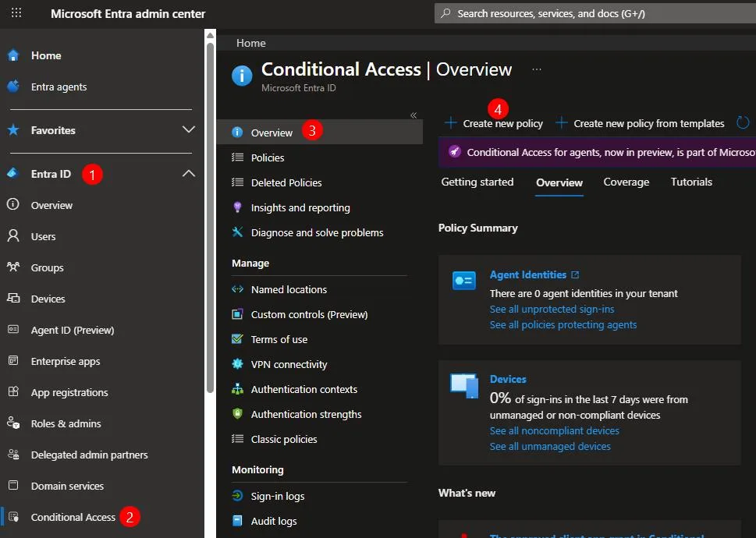
Task: Click the left sidebar vertical scrollbar
Action: click(x=210, y=218)
